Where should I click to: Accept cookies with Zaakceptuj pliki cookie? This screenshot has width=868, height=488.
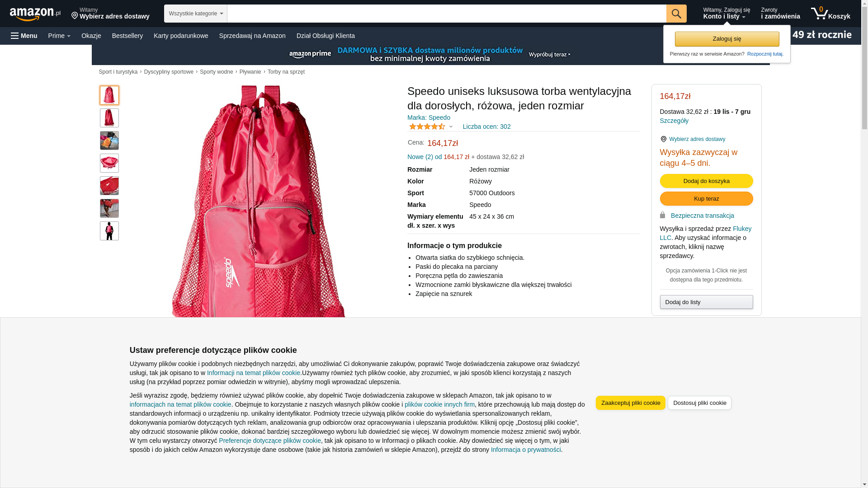[x=630, y=403]
